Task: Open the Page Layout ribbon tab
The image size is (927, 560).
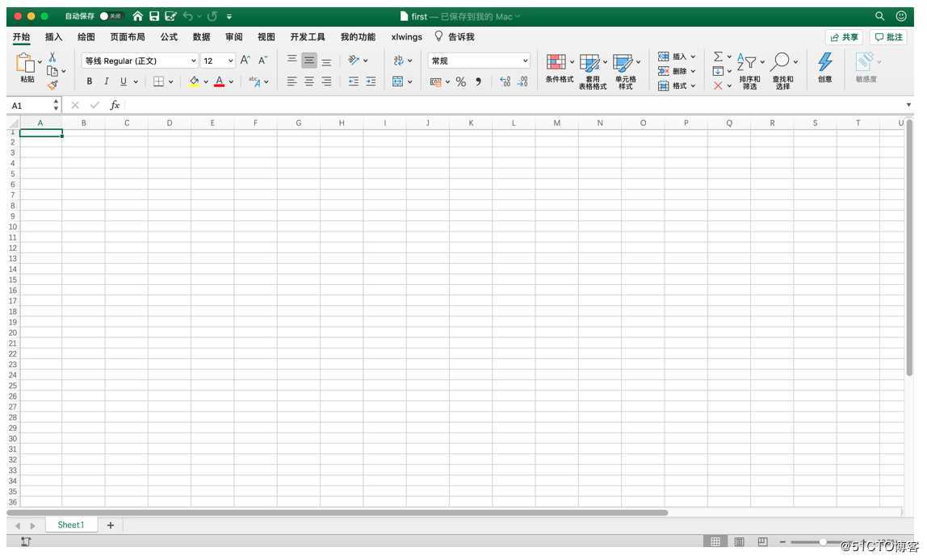Action: 127,36
